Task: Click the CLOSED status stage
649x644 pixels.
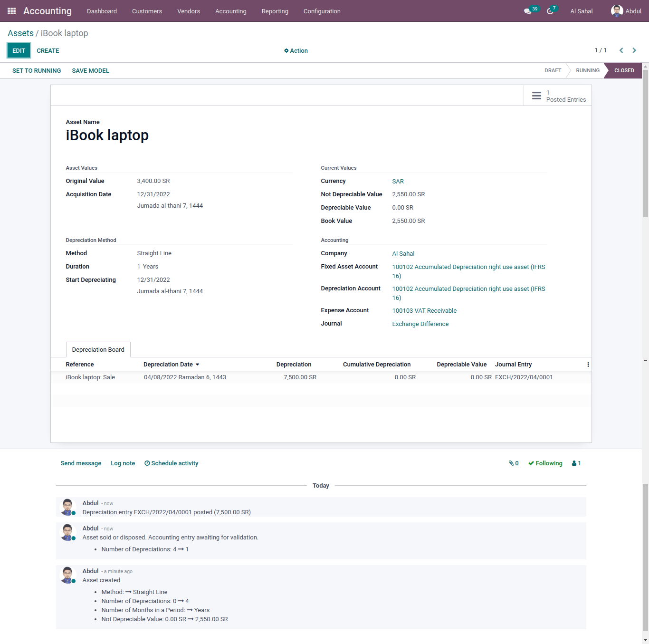Action: pos(624,70)
